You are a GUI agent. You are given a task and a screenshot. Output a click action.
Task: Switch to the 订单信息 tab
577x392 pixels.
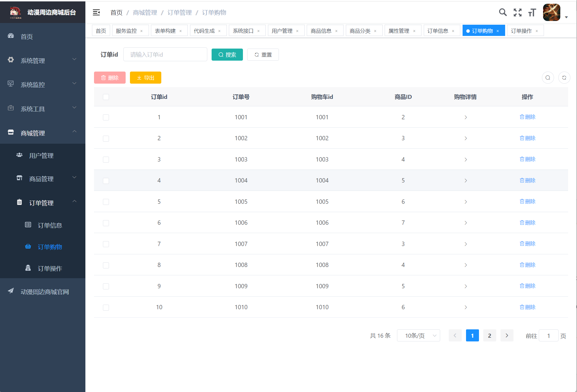[x=438, y=31]
